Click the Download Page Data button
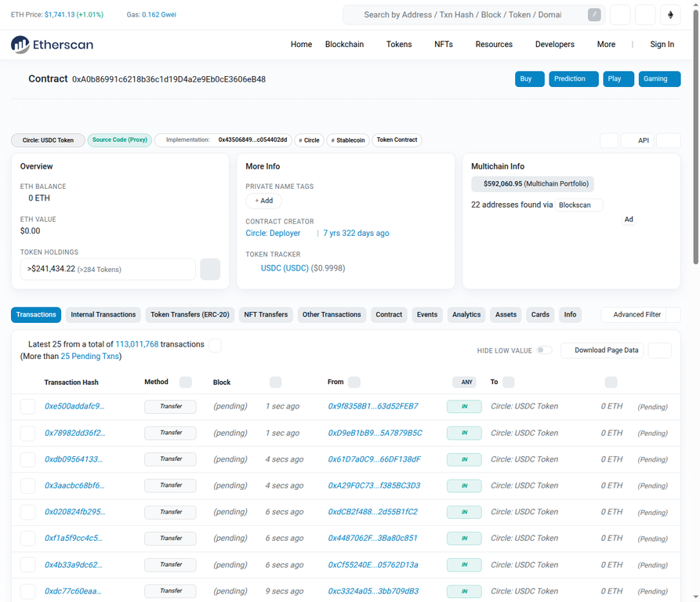The height and width of the screenshot is (602, 700). click(602, 350)
